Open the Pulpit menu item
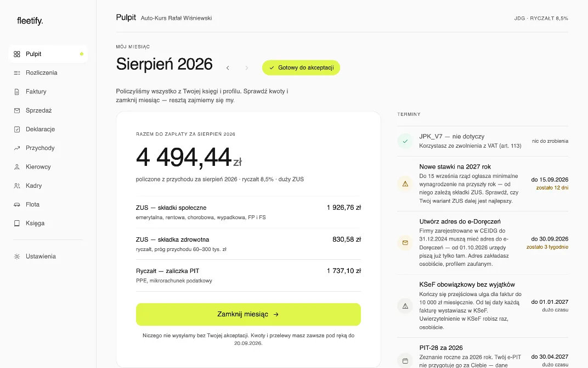This screenshot has width=588, height=368. 48,54
